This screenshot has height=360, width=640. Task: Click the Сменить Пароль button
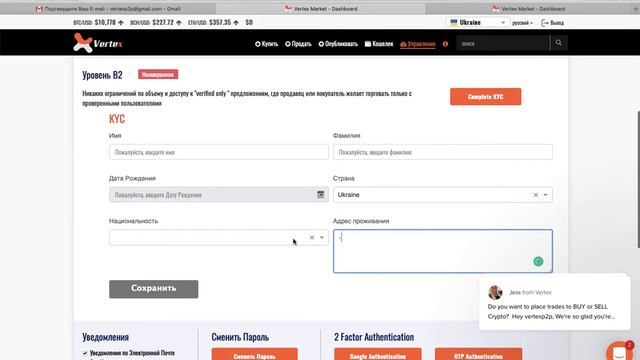point(254,354)
